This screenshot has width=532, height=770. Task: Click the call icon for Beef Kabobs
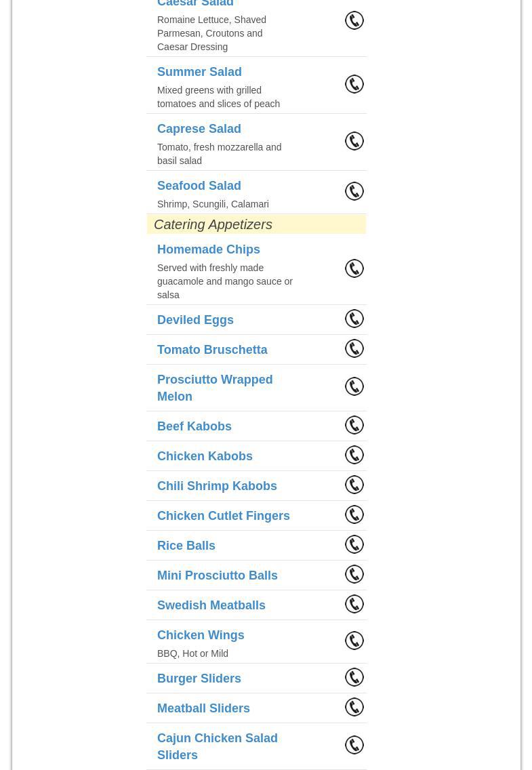(x=354, y=425)
